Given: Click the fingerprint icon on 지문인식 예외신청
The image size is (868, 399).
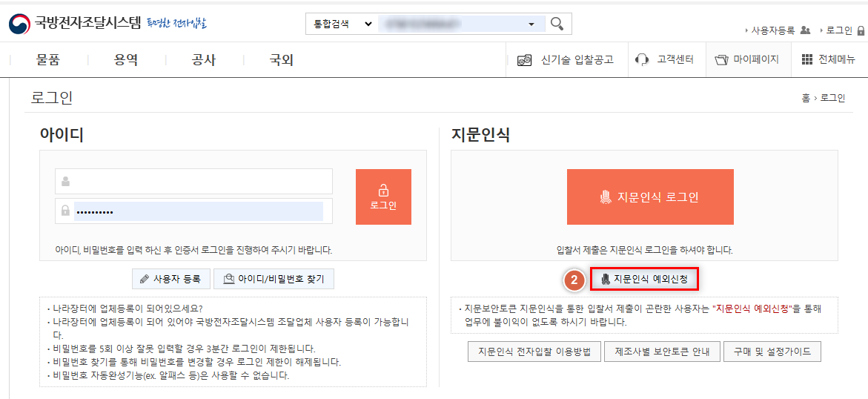Looking at the screenshot, I should tap(605, 280).
